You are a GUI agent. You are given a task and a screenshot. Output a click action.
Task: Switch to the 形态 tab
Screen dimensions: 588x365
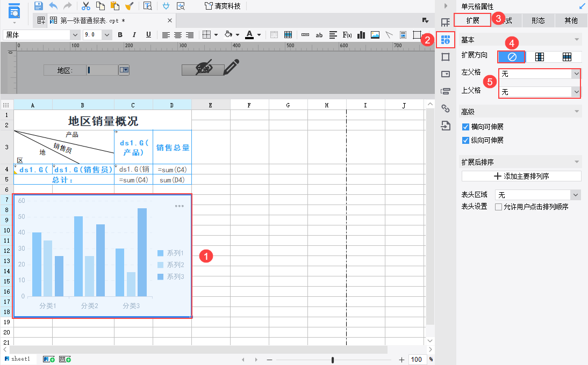[x=538, y=20]
